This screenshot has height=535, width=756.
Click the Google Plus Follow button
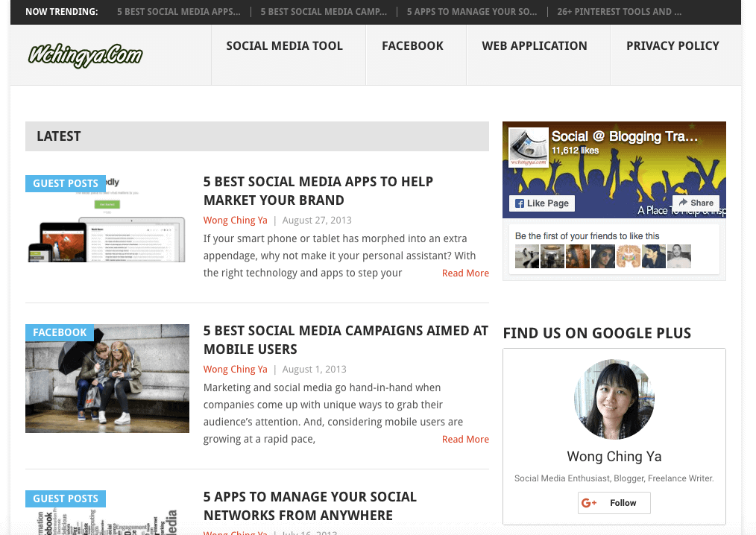(614, 503)
